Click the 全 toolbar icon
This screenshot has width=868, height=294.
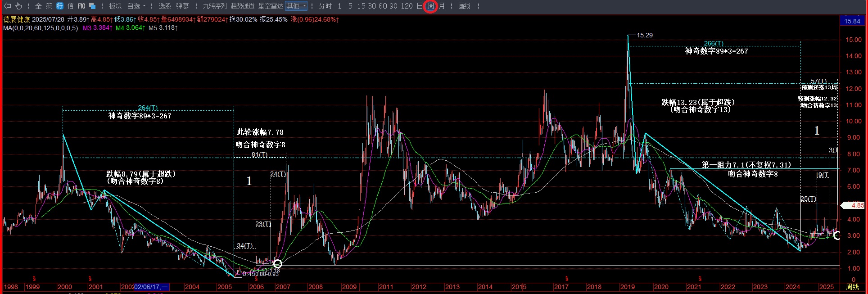point(38,6)
